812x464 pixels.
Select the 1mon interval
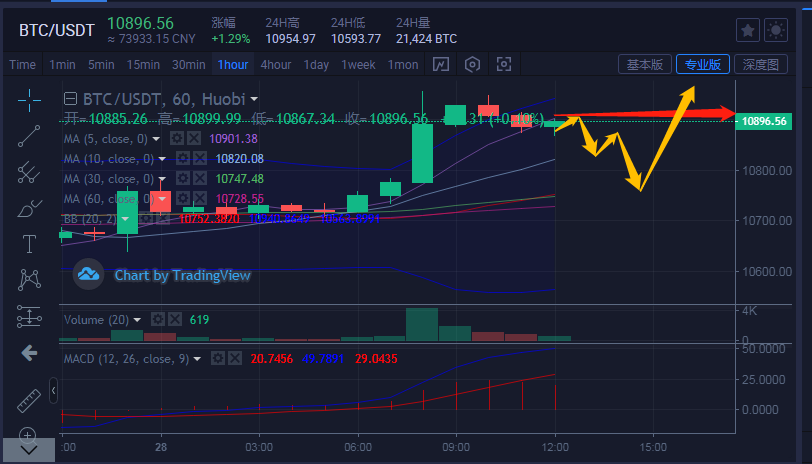click(403, 65)
